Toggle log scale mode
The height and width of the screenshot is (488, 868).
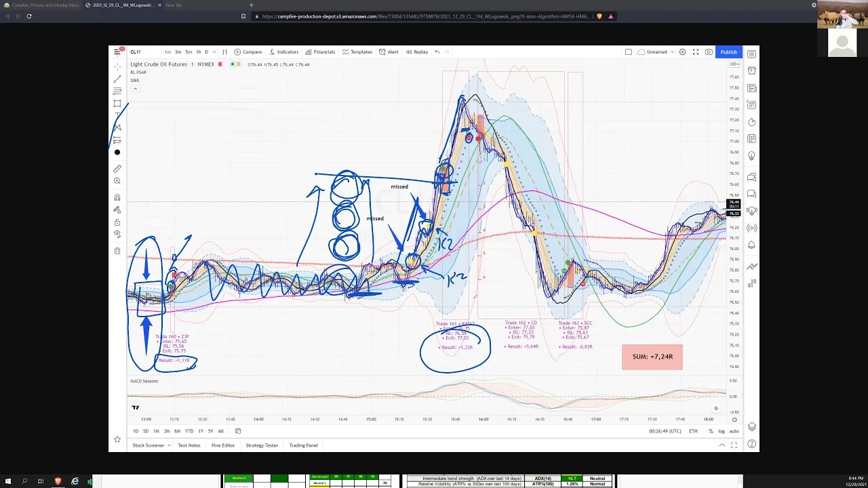coord(722,431)
